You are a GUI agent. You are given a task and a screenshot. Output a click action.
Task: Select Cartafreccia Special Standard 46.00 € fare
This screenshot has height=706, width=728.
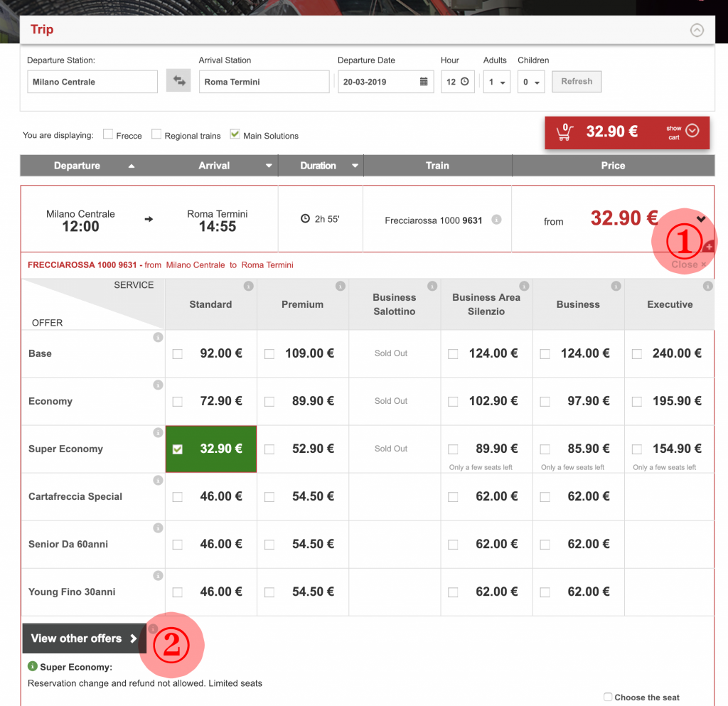click(x=177, y=497)
